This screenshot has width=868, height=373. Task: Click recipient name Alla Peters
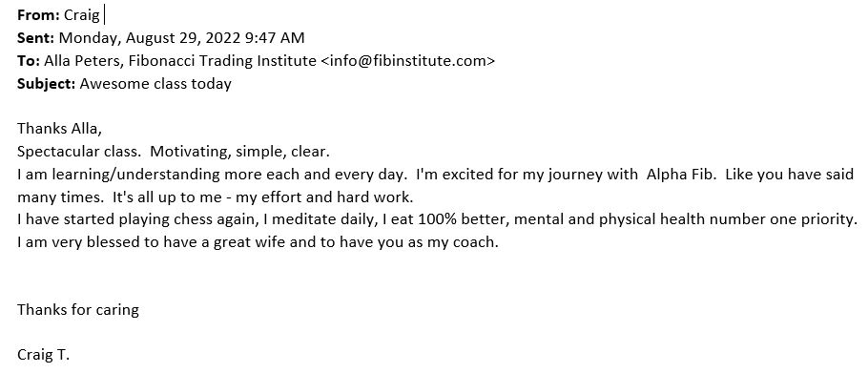point(82,61)
